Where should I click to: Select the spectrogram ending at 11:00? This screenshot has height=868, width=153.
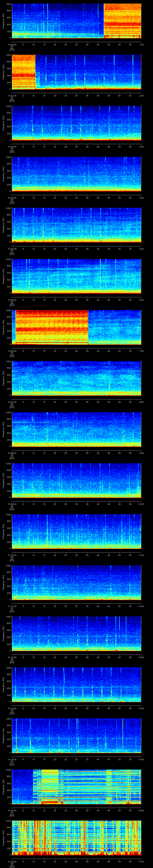click(76, 531)
